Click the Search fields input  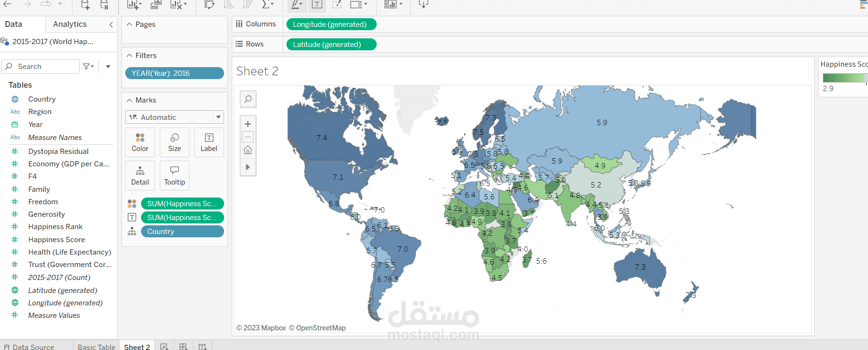click(41, 67)
